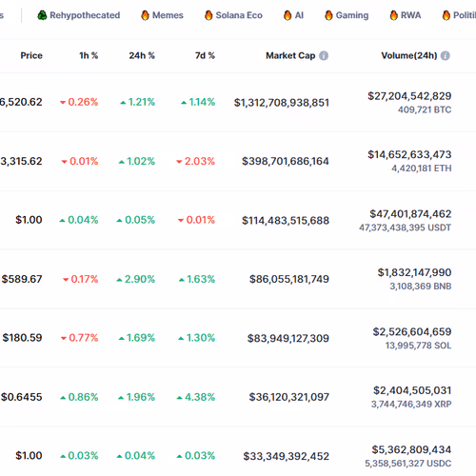Click the flame icon beside AI
This screenshot has width=476, height=476.
(x=288, y=15)
